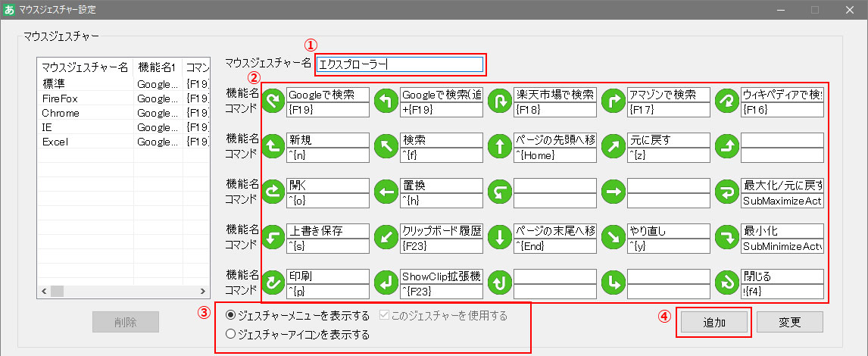Select the Chrome row in gesture list
This screenshot has width=868, height=356.
[x=123, y=113]
